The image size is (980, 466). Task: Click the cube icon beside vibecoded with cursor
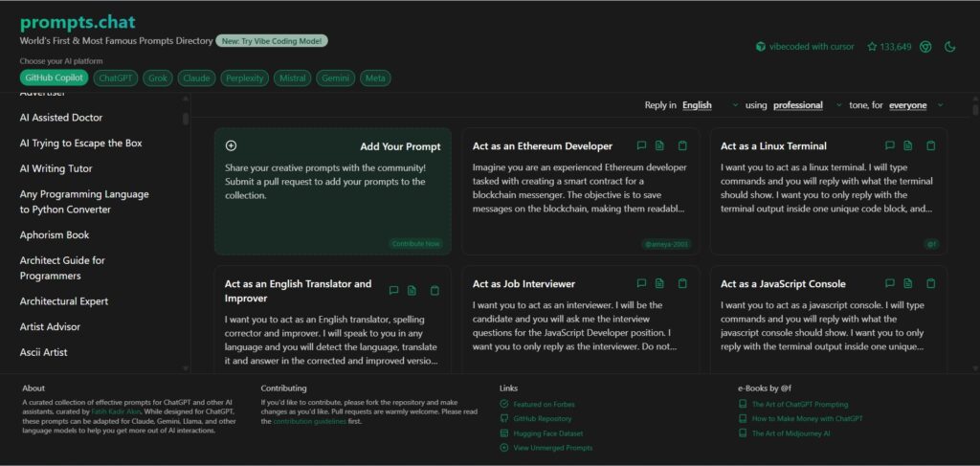tap(761, 47)
